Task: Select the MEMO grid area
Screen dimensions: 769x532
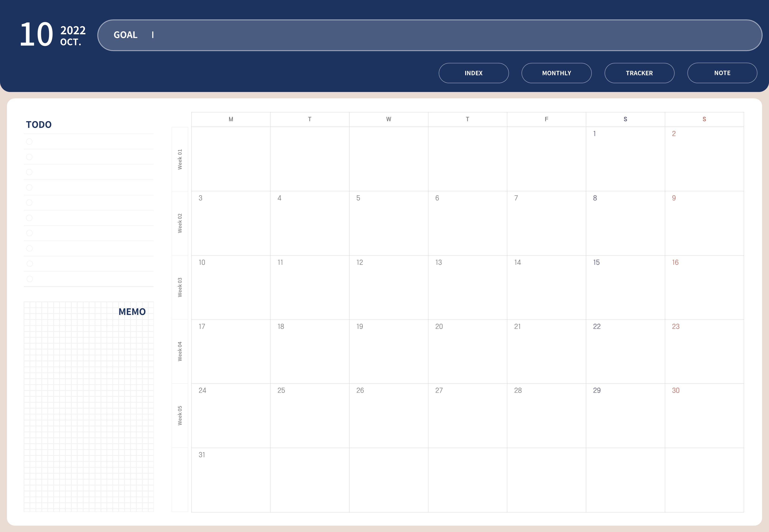Action: 89,407
